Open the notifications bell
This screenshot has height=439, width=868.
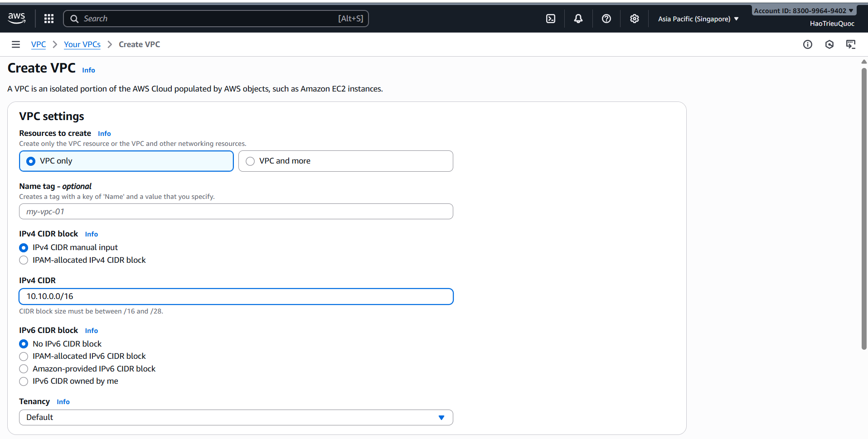[x=578, y=19]
